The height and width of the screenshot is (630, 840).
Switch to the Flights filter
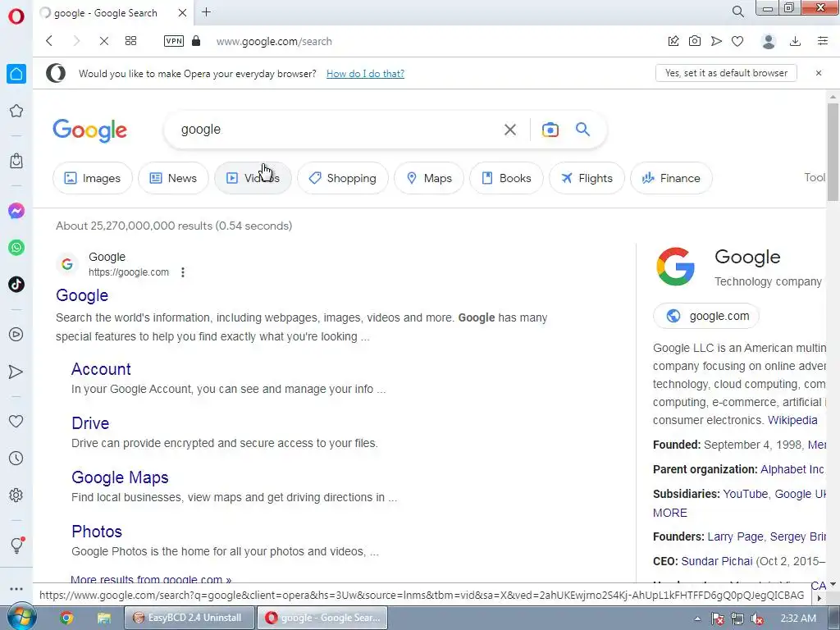point(587,178)
